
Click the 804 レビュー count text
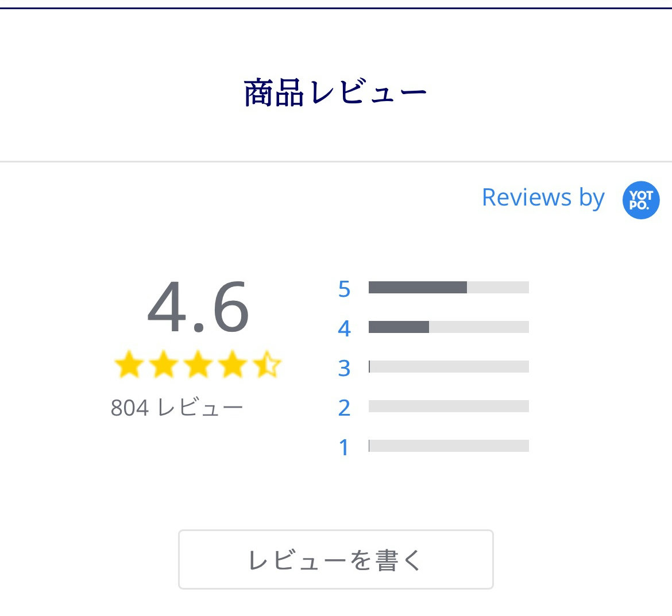point(176,408)
